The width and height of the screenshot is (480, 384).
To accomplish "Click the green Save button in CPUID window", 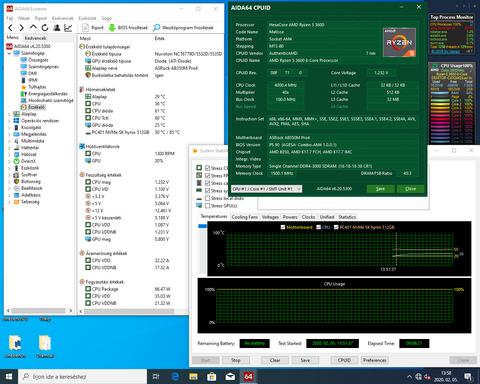I will [x=380, y=189].
